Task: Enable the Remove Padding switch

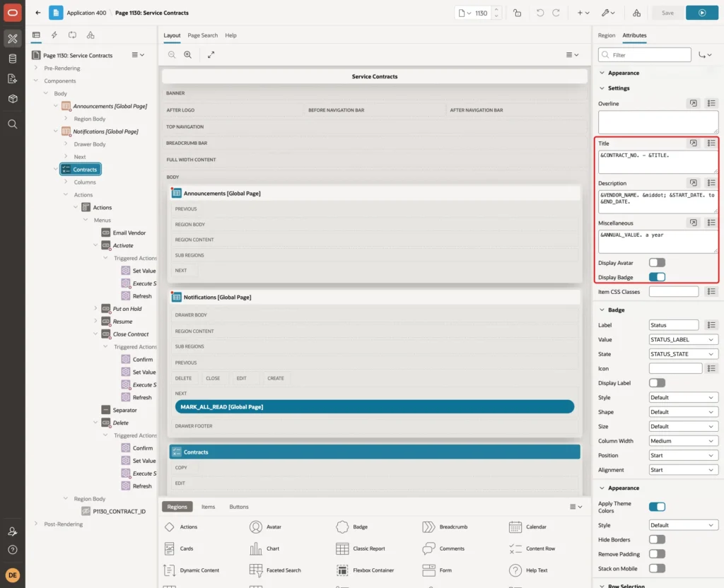Action: click(x=657, y=553)
